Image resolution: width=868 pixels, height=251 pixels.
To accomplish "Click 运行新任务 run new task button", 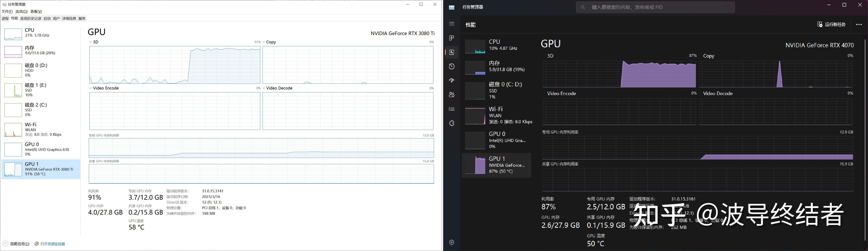I will point(831,25).
